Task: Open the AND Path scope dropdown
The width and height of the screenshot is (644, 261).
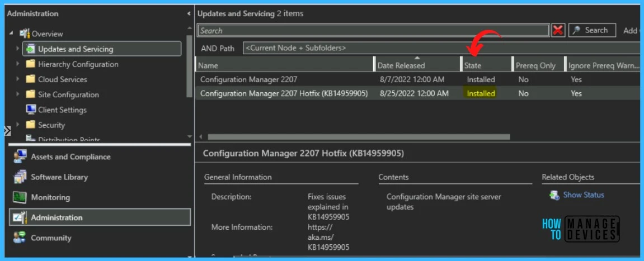Action: (443, 48)
